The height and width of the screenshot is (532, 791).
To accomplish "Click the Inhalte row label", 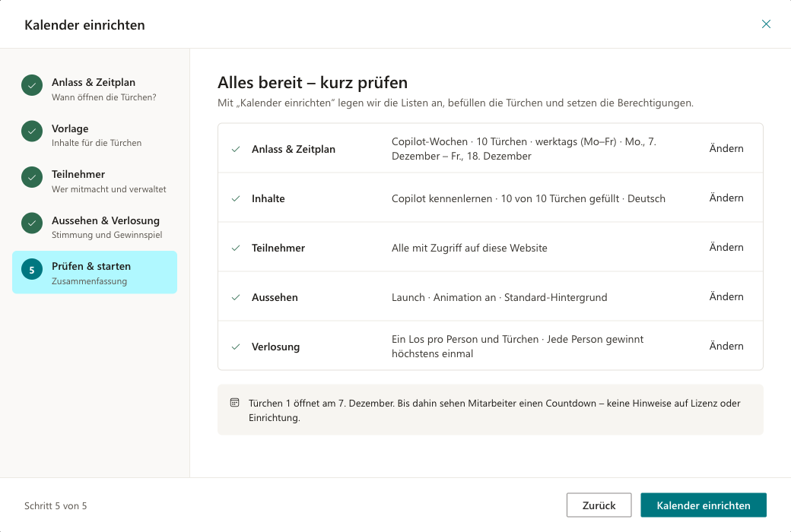I will tap(268, 198).
